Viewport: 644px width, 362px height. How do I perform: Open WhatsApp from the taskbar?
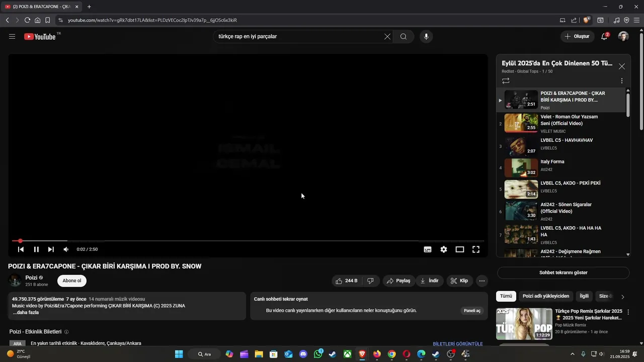tap(318, 354)
